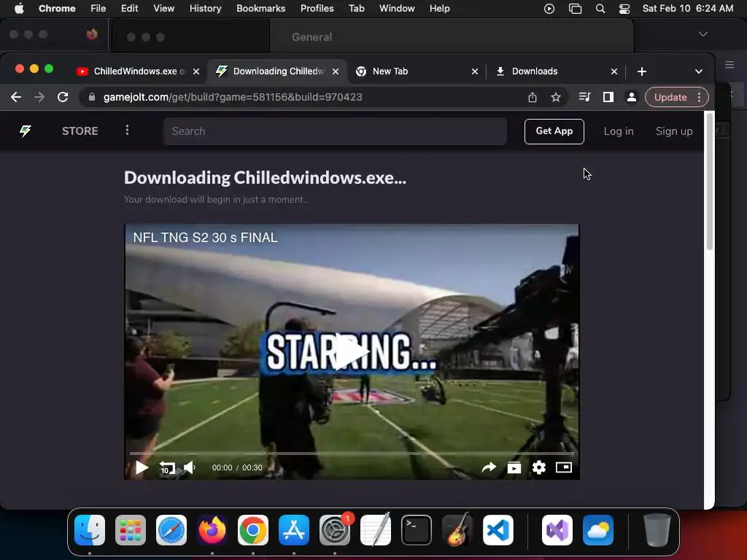Play video with center play button
747x560 pixels.
[352, 351]
